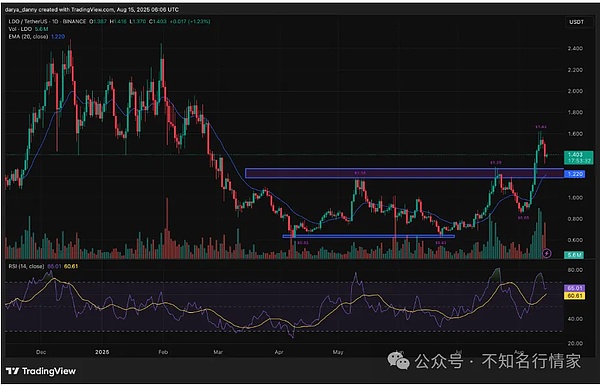Click the blue 1.220 EMA price label
The image size is (600, 385).
pyautogui.click(x=575, y=174)
